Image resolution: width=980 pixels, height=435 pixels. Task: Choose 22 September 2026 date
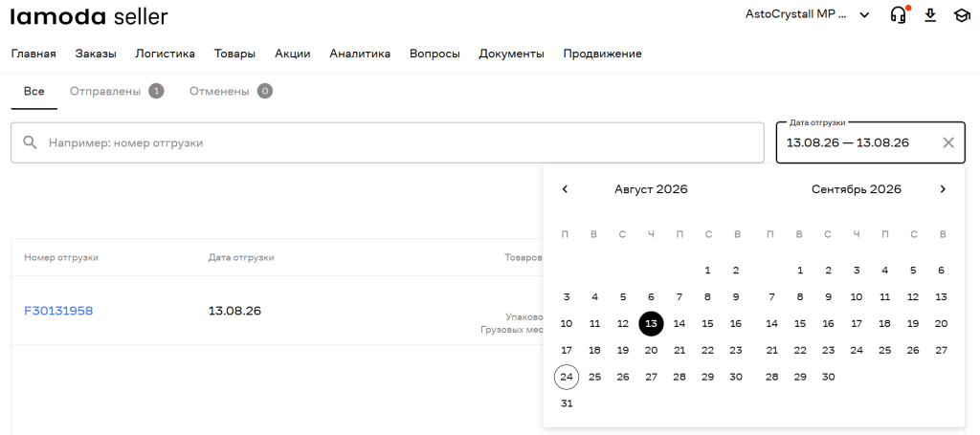point(800,350)
